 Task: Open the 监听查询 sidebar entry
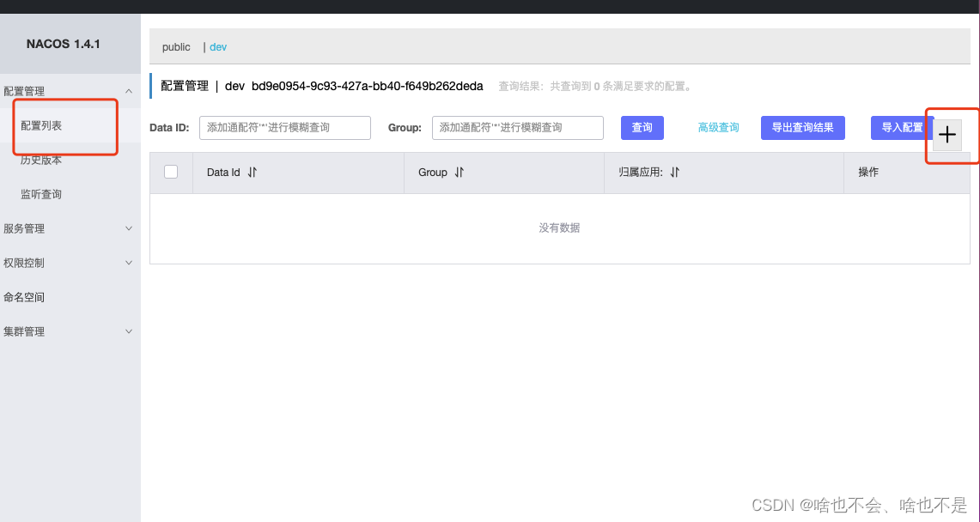coord(40,193)
